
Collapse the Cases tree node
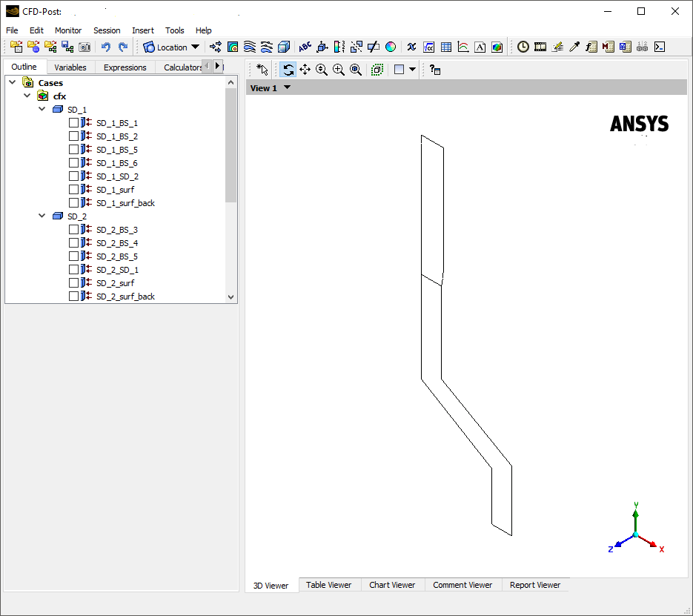coord(13,82)
